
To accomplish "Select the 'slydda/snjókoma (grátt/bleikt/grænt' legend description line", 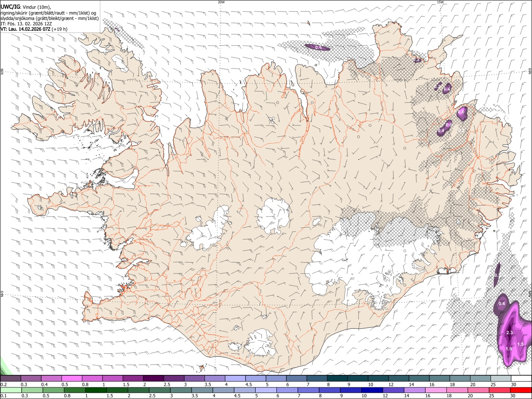I will pos(49,18).
